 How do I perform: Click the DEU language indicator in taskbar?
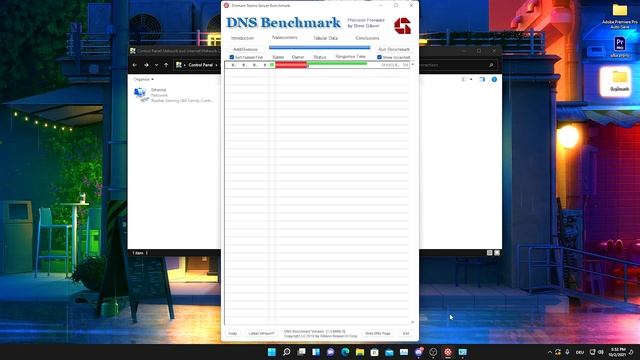click(x=580, y=352)
